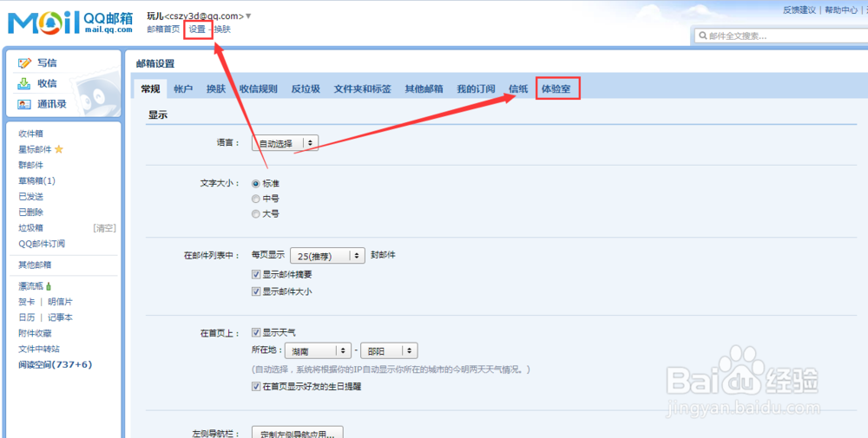Viewport: 868px width, 438px height.
Task: Open the 收件箱 folder
Action: 30,134
